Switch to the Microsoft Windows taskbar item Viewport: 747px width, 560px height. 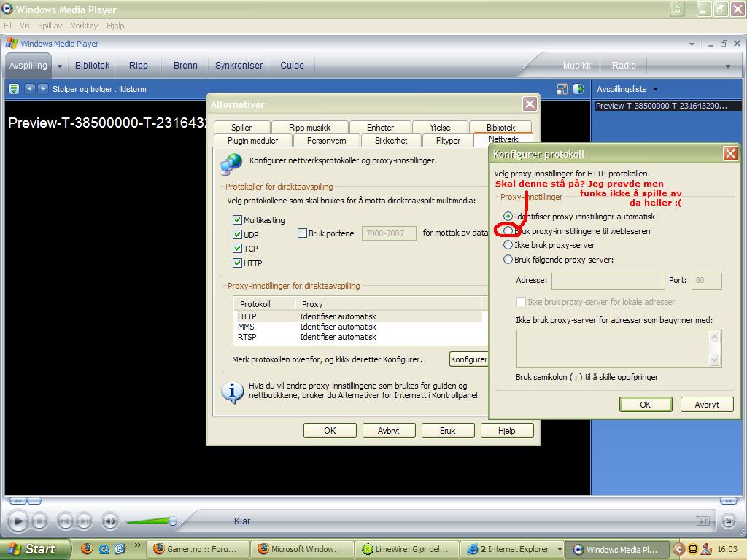pyautogui.click(x=302, y=549)
